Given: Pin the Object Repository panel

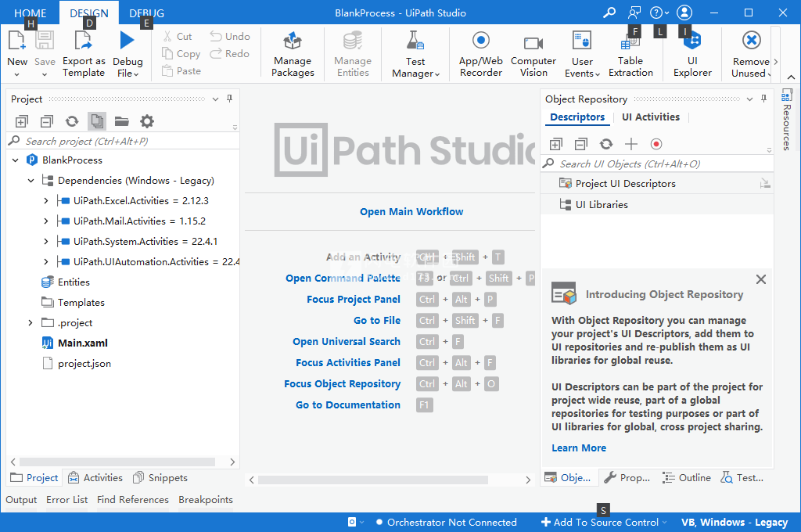Looking at the screenshot, I should 763,99.
